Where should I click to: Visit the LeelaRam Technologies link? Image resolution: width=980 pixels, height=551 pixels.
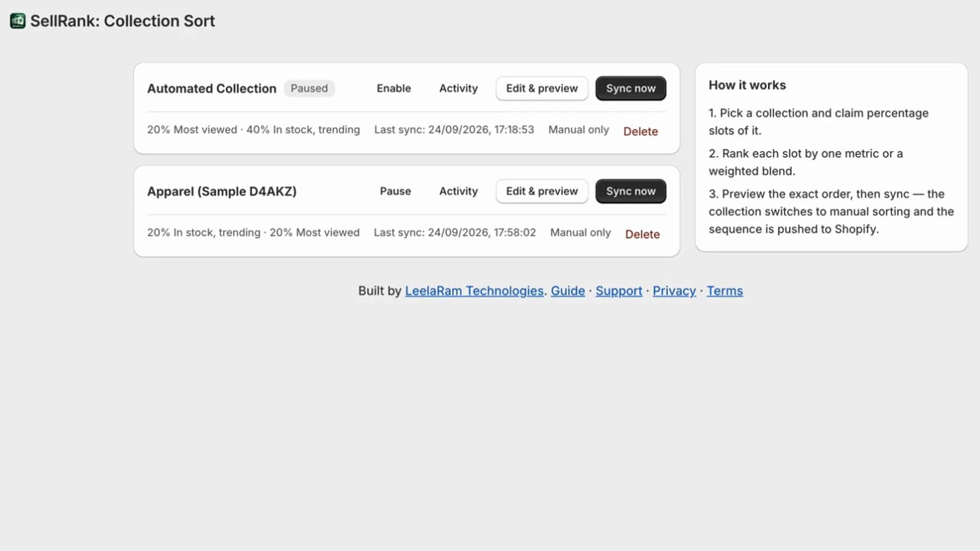pos(474,291)
